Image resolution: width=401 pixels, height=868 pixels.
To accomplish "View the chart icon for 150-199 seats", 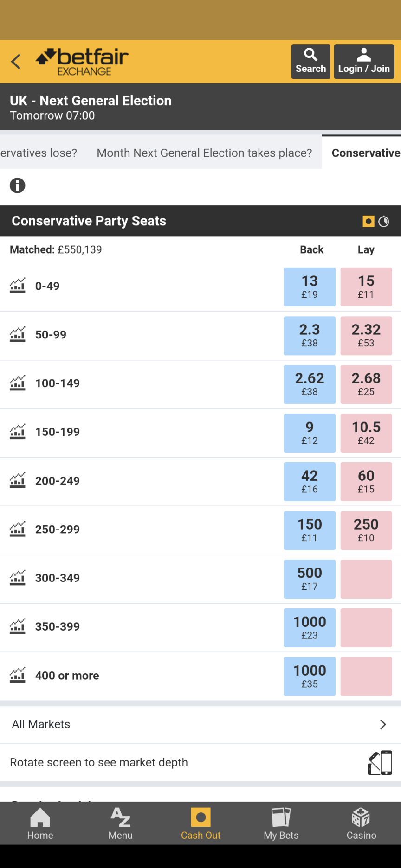I will [18, 432].
